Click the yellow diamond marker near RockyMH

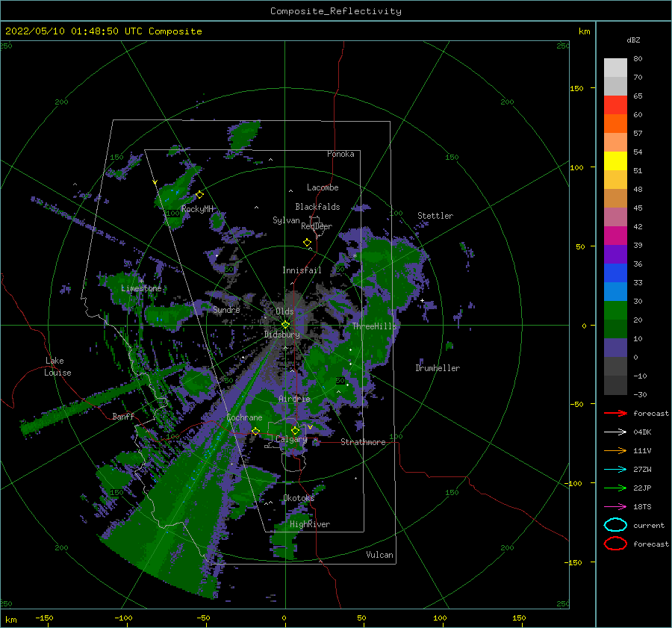click(199, 195)
